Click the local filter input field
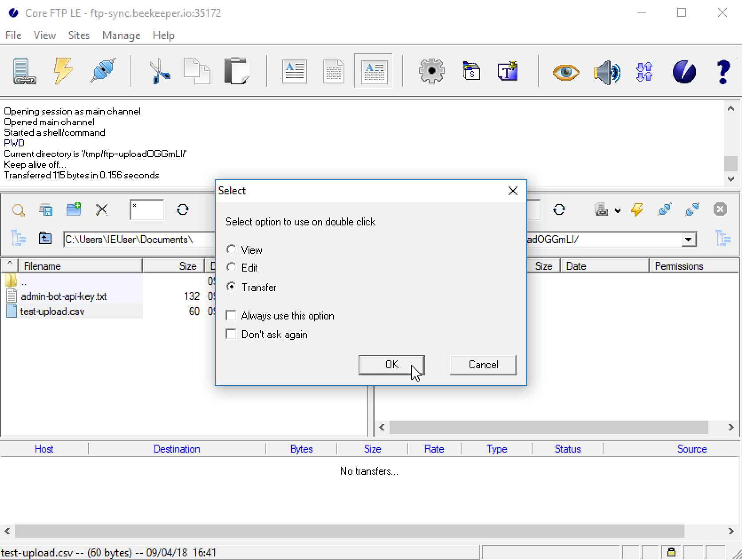 tap(147, 209)
